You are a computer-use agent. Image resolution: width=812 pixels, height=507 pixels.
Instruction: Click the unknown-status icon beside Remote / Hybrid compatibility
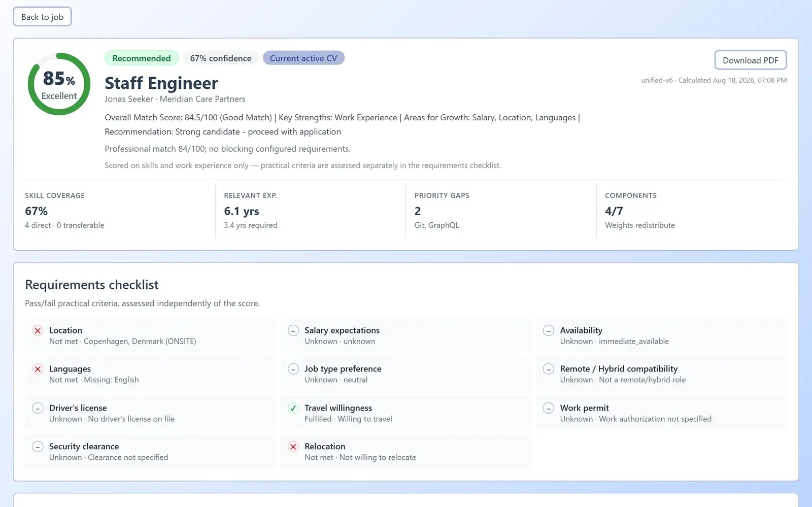tap(549, 369)
